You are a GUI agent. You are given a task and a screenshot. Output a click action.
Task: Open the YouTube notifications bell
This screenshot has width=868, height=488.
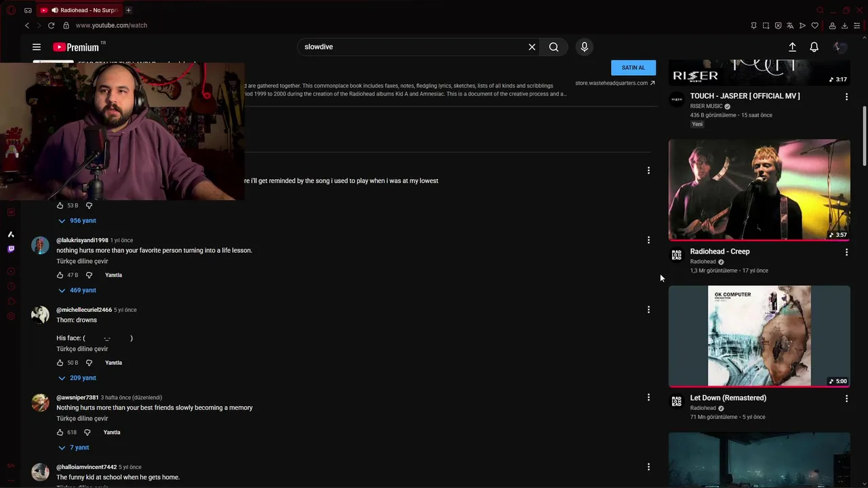[x=814, y=47]
